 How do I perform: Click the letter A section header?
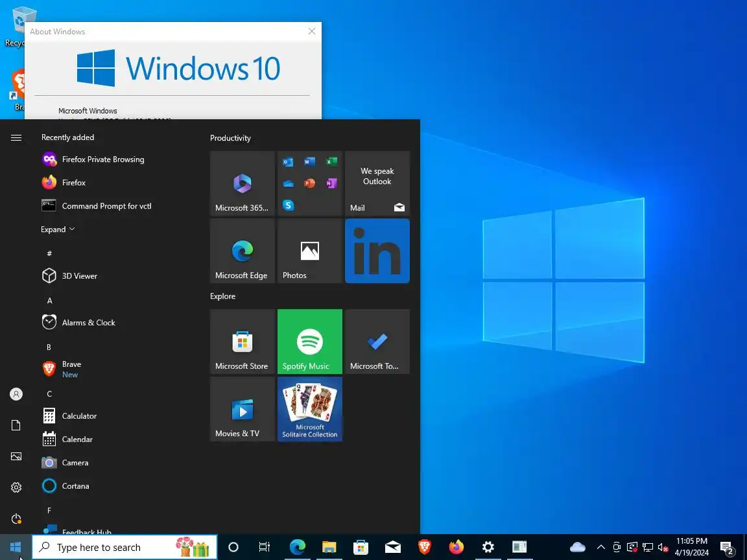(49, 301)
